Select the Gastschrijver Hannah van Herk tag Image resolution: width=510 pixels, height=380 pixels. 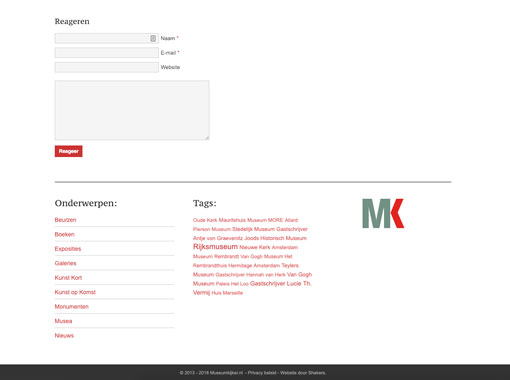click(251, 275)
